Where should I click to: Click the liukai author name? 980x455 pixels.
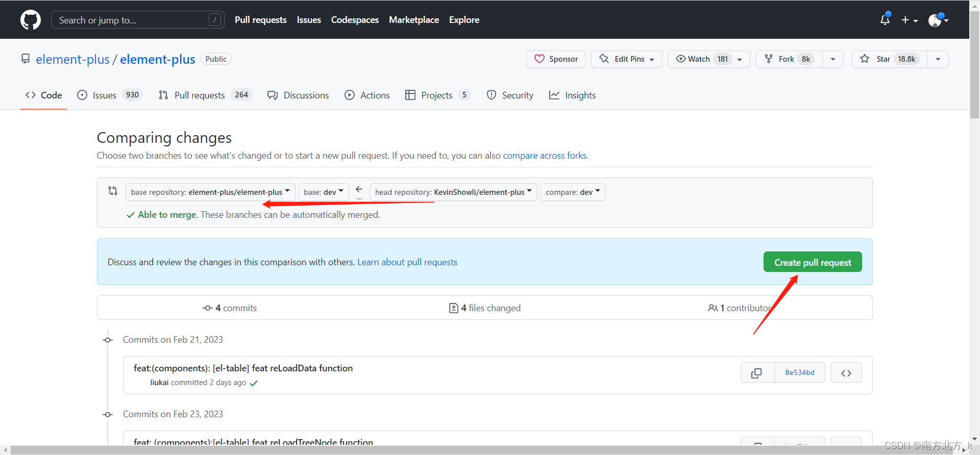pos(159,383)
